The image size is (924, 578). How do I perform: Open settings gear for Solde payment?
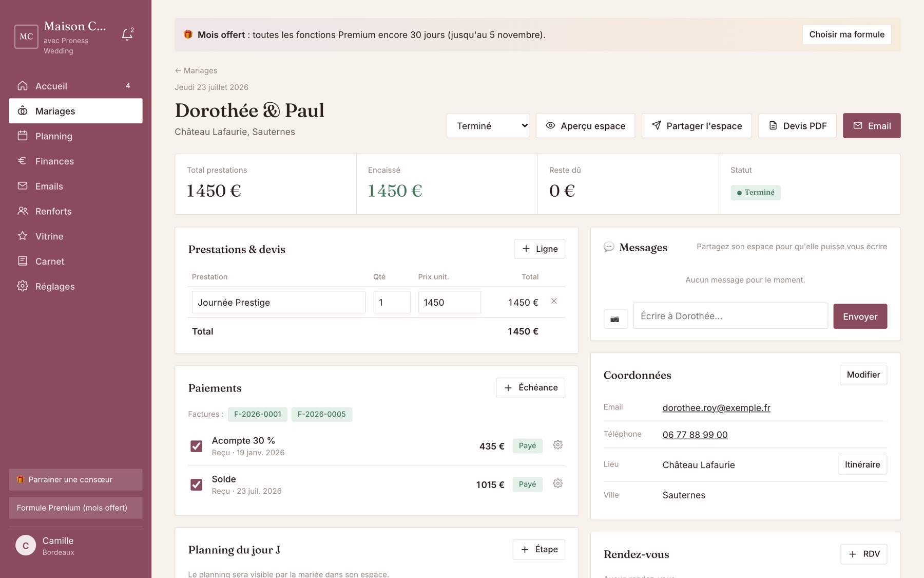pos(558,483)
